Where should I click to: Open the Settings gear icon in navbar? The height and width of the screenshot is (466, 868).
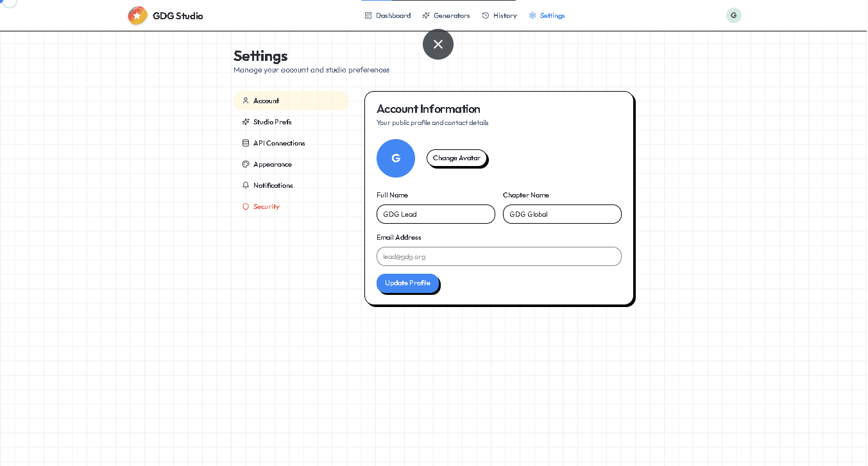531,15
